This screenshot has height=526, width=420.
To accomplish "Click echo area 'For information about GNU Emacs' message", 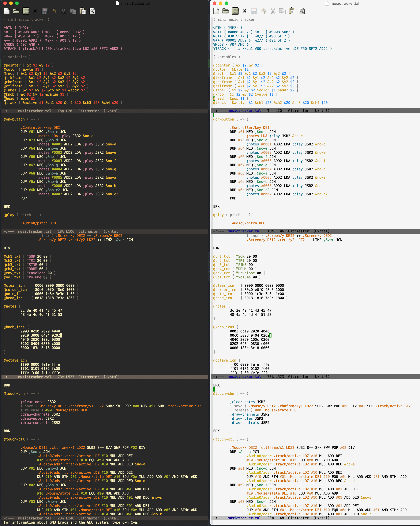I will (x=71, y=522).
